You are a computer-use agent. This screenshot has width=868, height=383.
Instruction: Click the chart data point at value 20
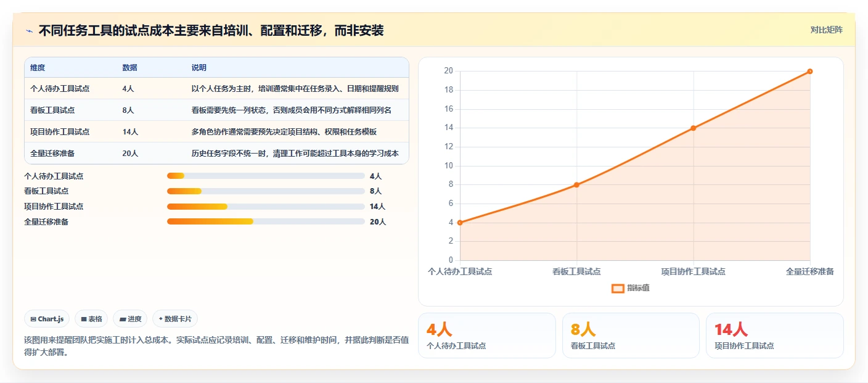coord(810,72)
